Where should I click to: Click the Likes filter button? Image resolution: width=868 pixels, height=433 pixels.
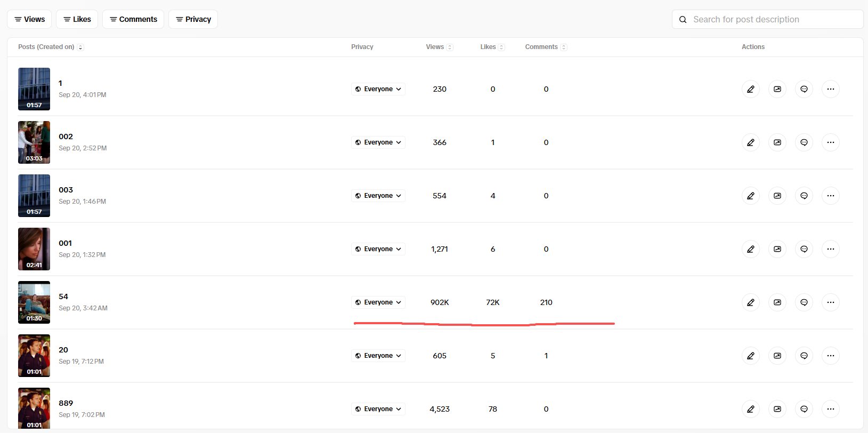[x=77, y=19]
